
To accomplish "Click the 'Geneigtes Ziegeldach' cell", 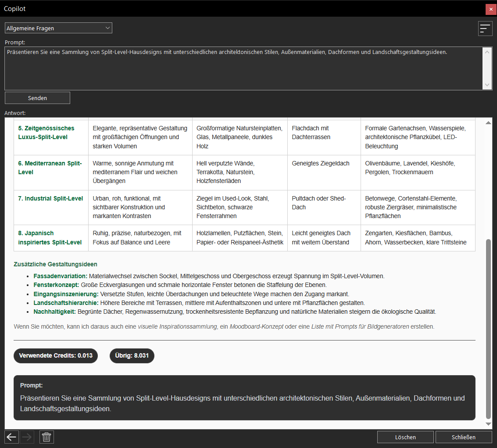I will click(324, 172).
